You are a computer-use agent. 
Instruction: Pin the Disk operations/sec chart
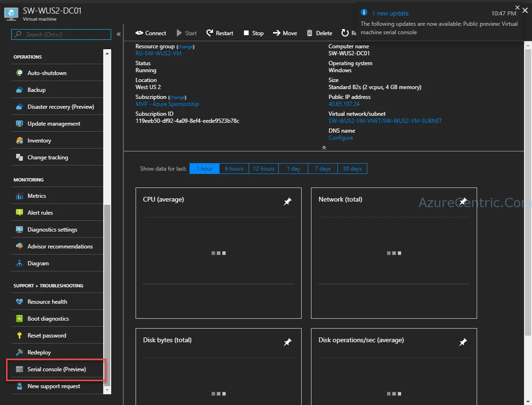[463, 342]
